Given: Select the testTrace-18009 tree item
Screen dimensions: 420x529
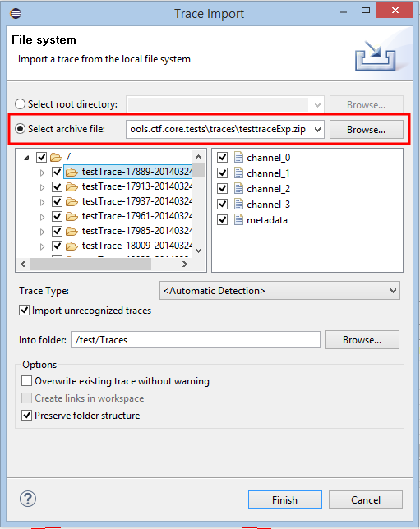Looking at the screenshot, I should click(136, 246).
